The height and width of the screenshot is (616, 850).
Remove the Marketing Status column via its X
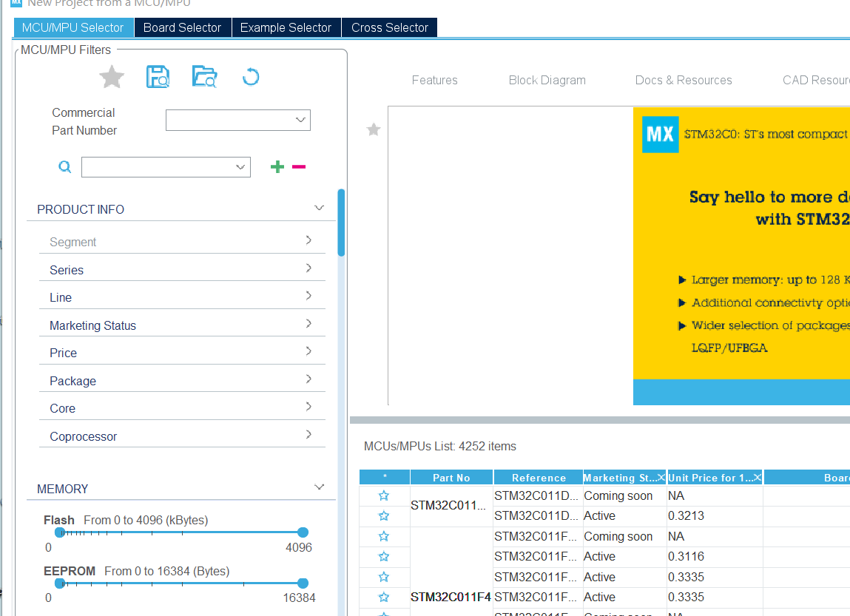[661, 477]
